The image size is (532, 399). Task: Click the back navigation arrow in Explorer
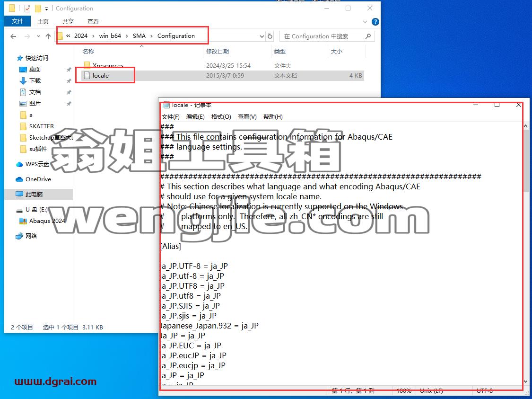[x=13, y=36]
